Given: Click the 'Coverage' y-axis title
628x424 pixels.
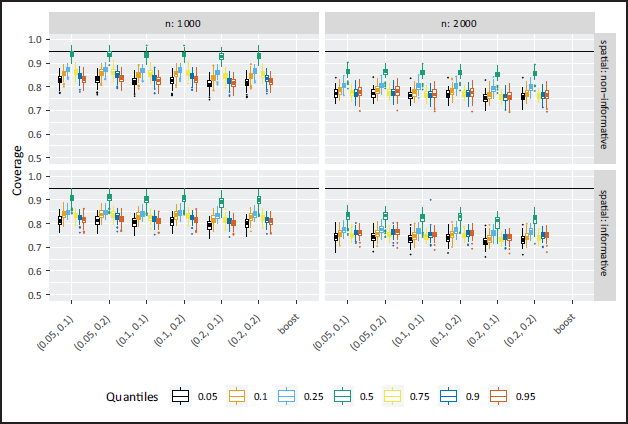Looking at the screenshot, I should pos(17,170).
